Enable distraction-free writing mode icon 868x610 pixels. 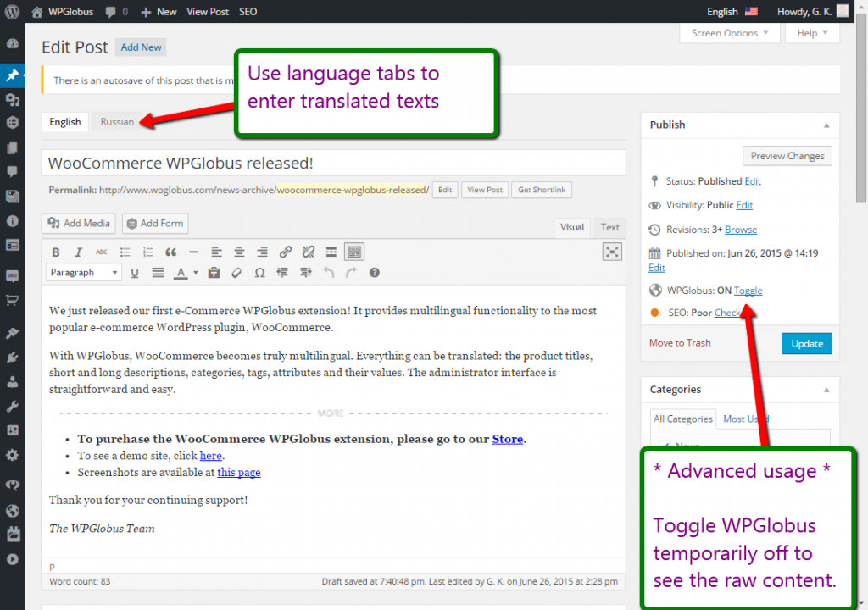click(x=612, y=252)
